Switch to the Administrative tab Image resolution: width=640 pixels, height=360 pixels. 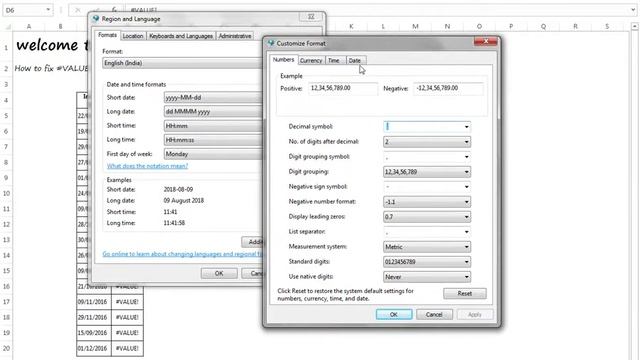[x=235, y=36]
